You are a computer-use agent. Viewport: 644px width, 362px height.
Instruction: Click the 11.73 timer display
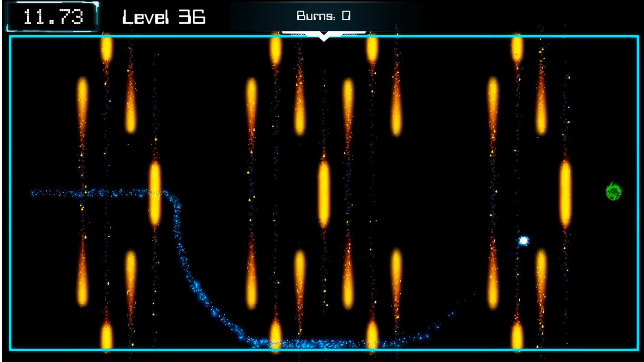click(x=53, y=17)
